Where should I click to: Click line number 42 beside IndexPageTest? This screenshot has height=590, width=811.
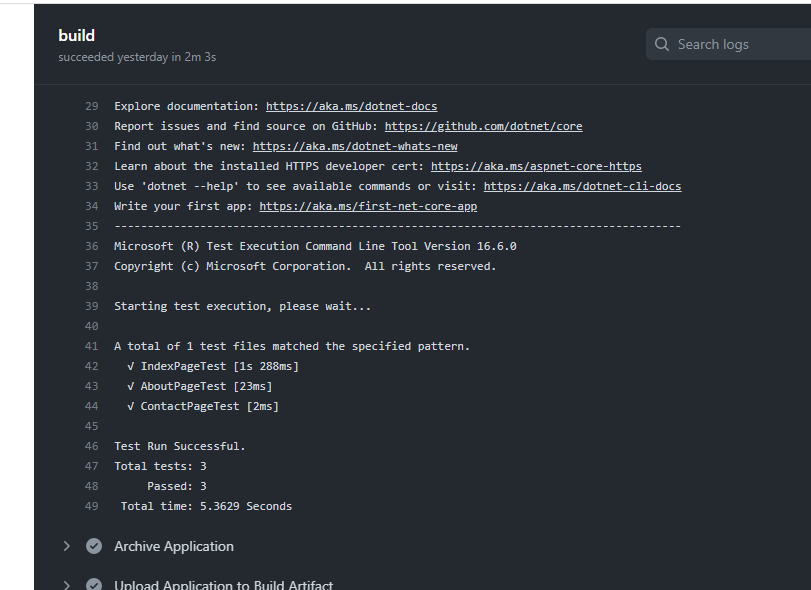click(x=92, y=366)
